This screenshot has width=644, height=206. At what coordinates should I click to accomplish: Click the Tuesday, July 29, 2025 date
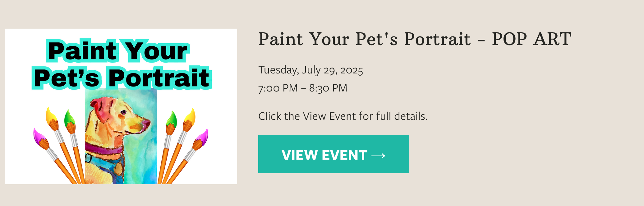[310, 70]
